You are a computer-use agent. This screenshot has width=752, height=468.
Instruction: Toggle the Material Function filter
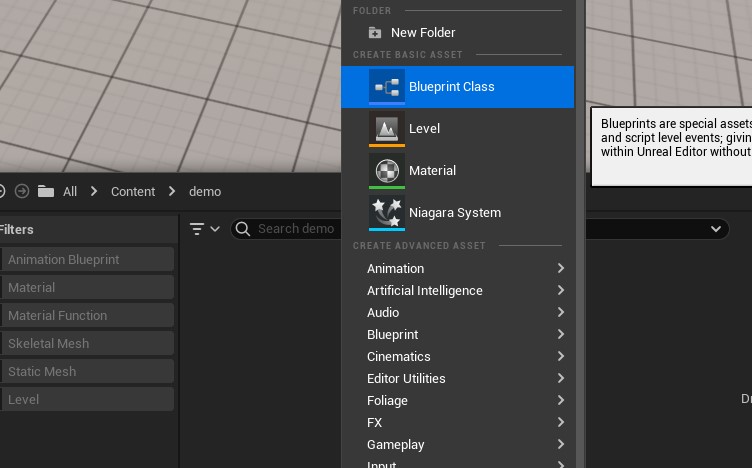[x=87, y=316]
